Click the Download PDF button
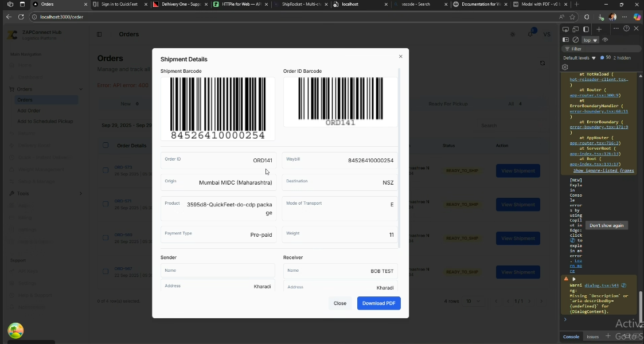The height and width of the screenshot is (344, 644). pyautogui.click(x=378, y=303)
